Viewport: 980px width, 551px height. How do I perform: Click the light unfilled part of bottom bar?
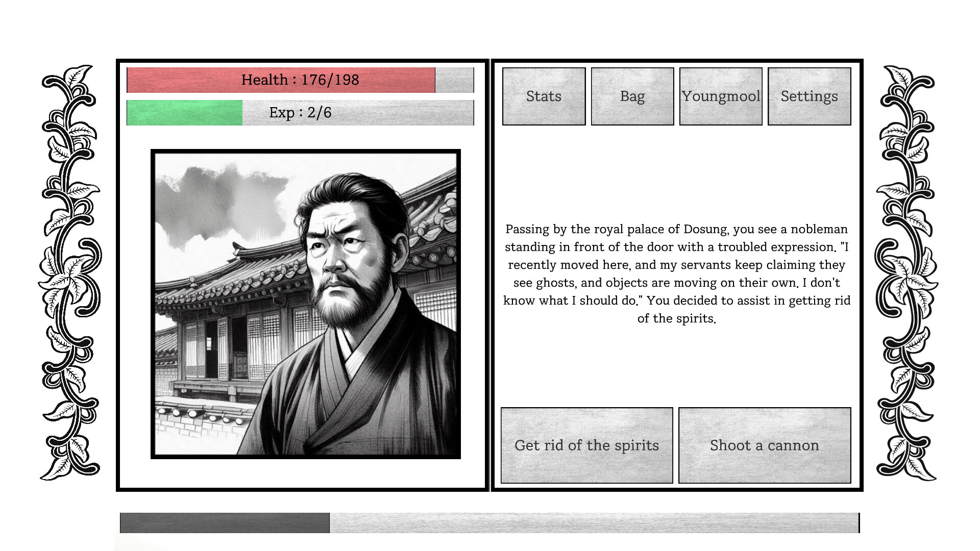point(595,523)
